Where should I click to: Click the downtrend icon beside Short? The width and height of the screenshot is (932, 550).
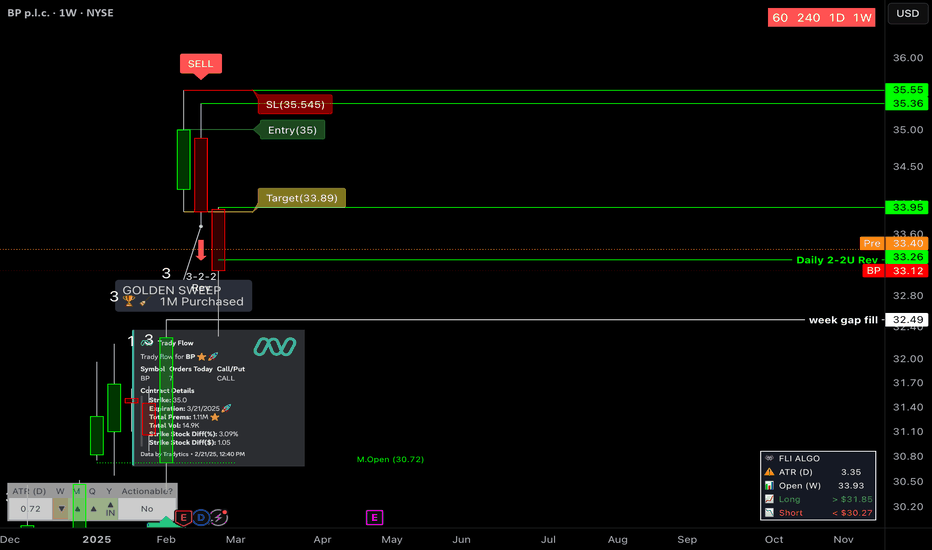(x=769, y=513)
